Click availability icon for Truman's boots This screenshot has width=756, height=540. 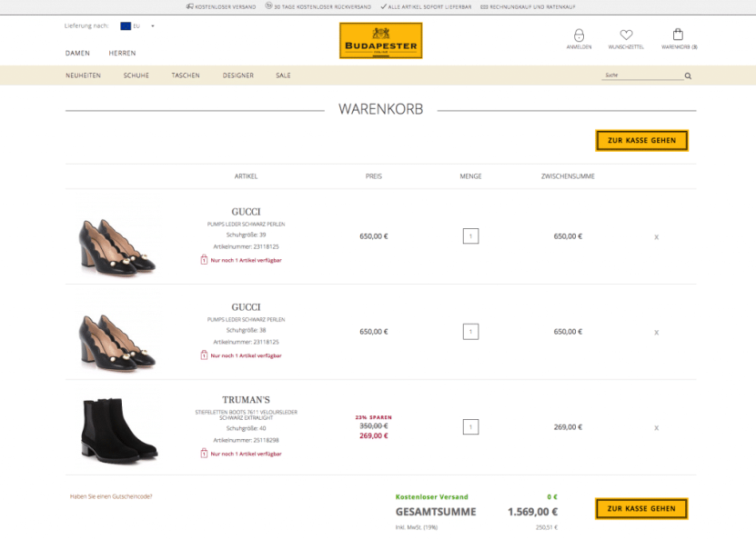(x=204, y=454)
